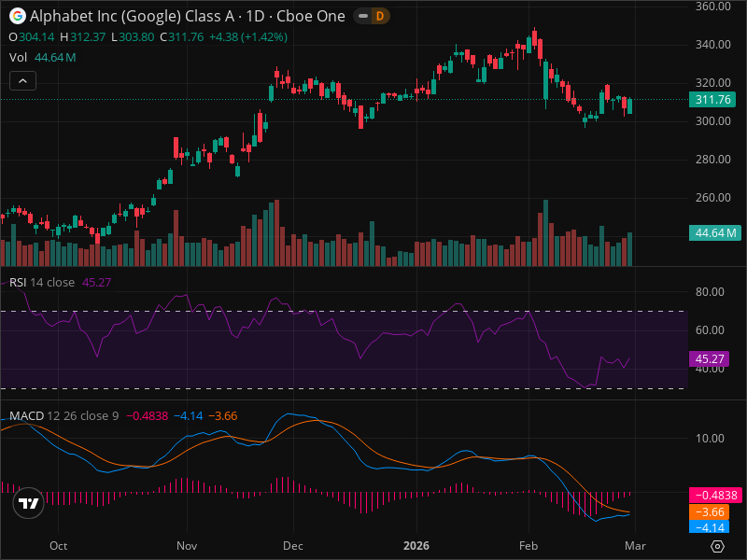Click the RSI value 45.27 in the legend
The image size is (747, 560).
click(x=97, y=283)
